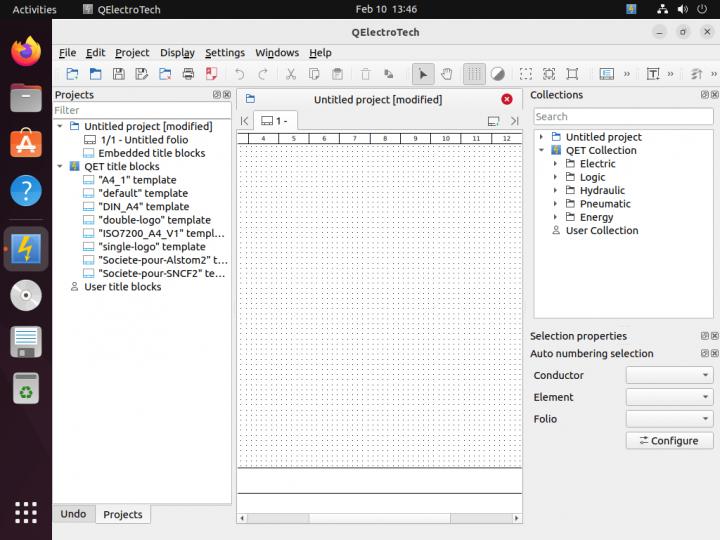Toggle the grid display button
Screen dimensions: 720x540
(x=474, y=74)
